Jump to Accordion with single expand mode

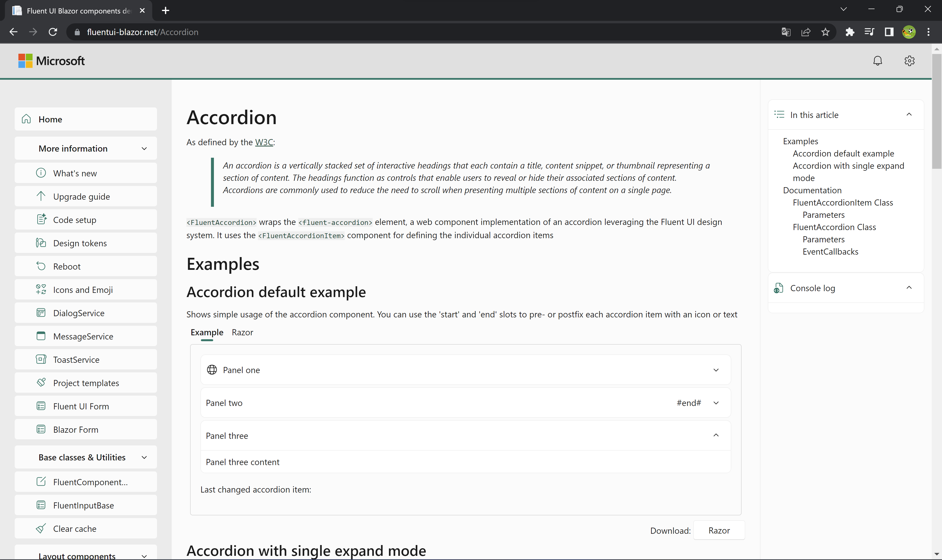[848, 172]
